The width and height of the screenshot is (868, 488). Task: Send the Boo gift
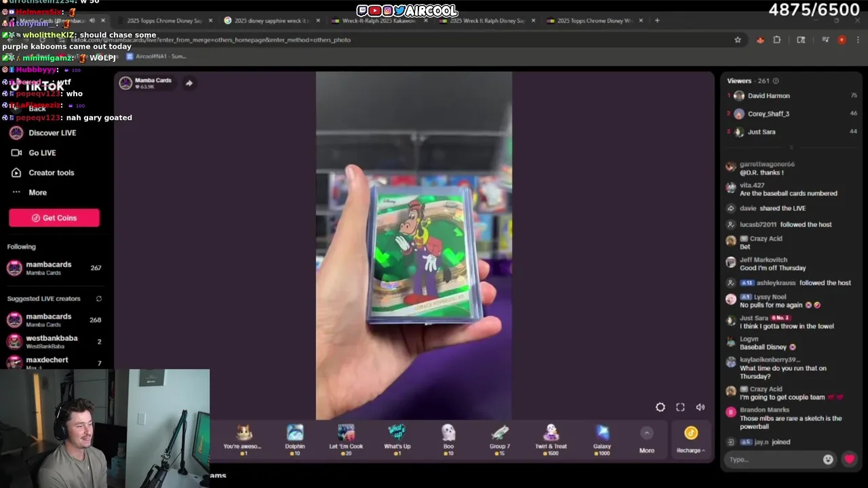(x=448, y=439)
